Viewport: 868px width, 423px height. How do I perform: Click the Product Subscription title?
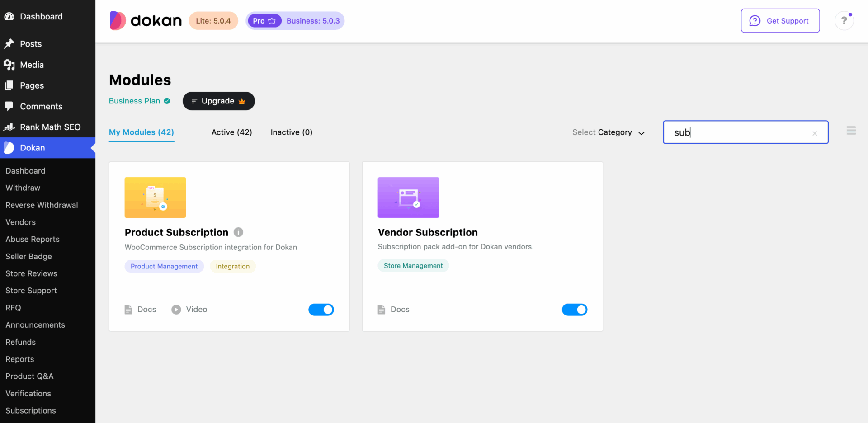point(176,232)
